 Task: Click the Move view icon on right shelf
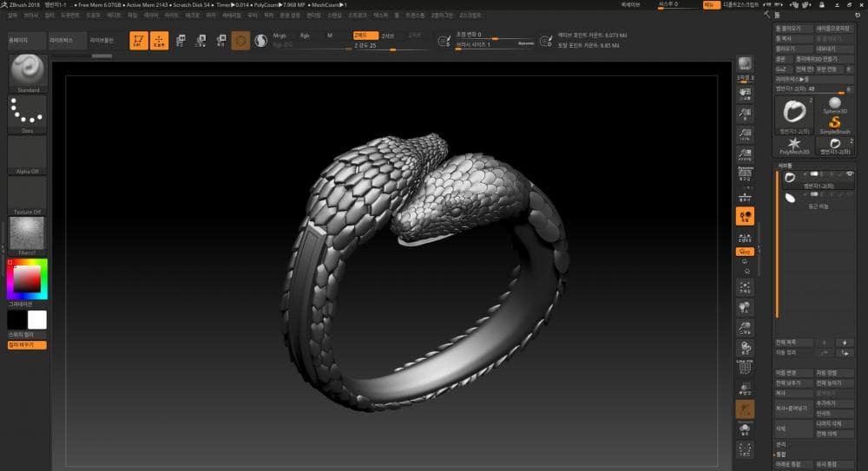coord(745,307)
